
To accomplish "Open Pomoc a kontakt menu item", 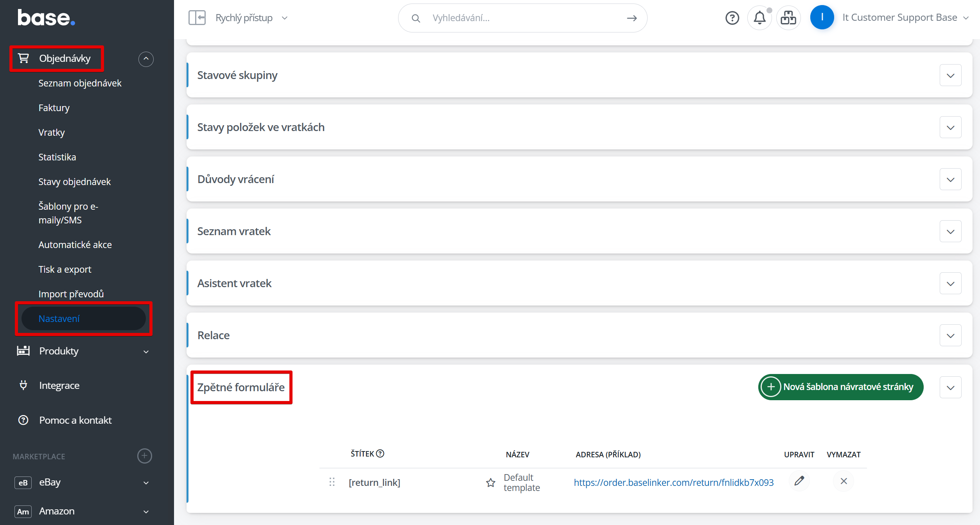I will coord(75,420).
